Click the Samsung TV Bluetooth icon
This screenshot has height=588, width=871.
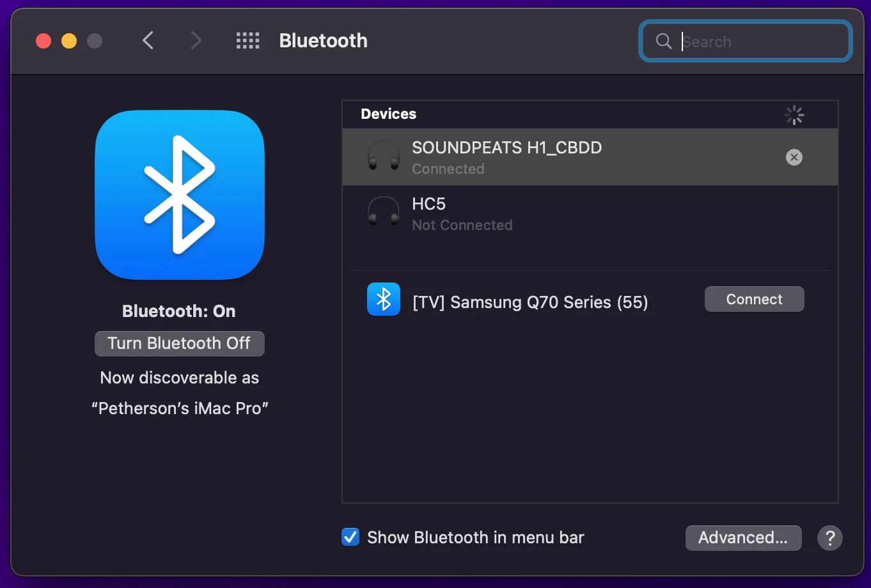click(x=384, y=299)
